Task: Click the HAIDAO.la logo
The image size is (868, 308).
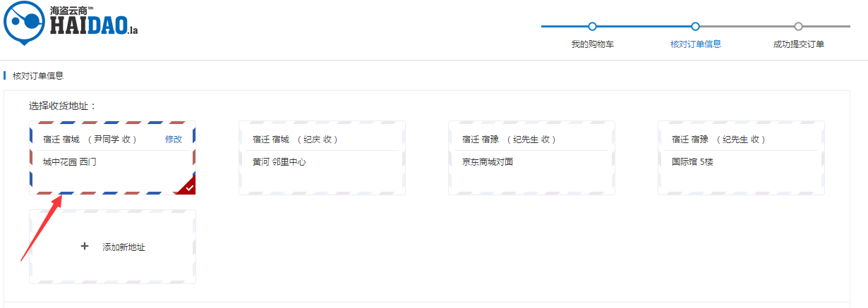Action: tap(71, 22)
